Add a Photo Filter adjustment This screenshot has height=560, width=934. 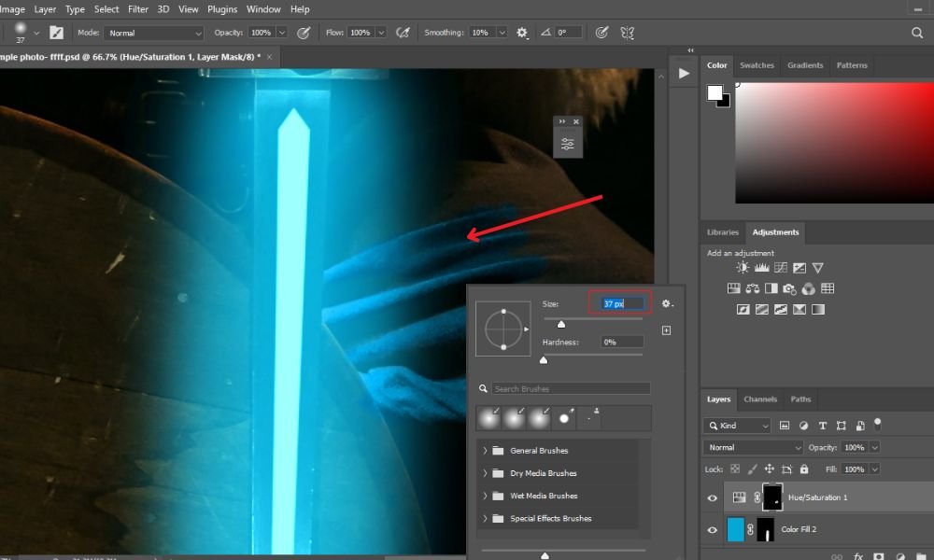click(790, 288)
